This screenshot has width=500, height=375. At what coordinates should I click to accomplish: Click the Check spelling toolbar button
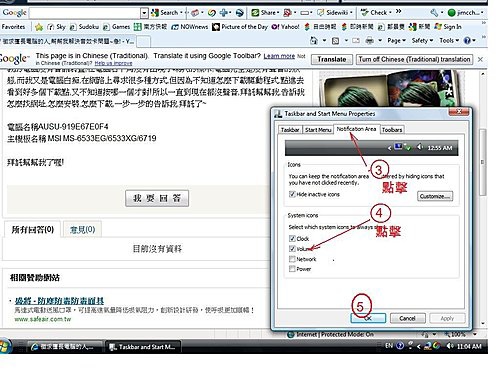[x=376, y=13]
